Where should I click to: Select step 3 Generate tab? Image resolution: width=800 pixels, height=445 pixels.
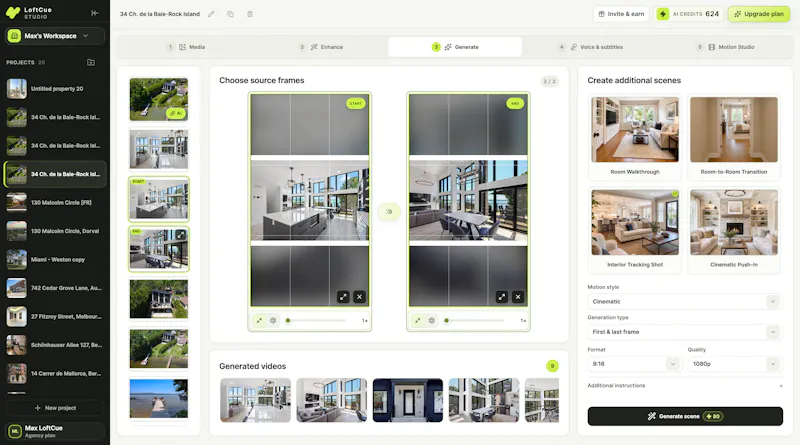pos(455,47)
